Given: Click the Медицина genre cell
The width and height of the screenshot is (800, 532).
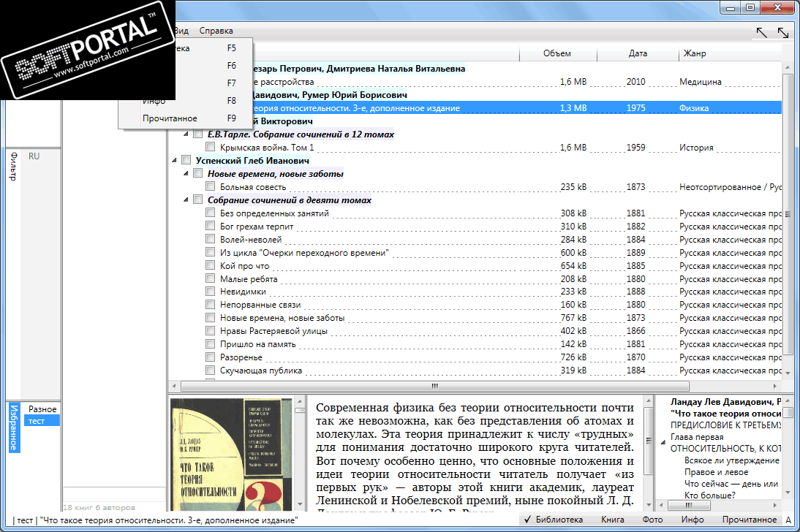Looking at the screenshot, I should tap(700, 82).
